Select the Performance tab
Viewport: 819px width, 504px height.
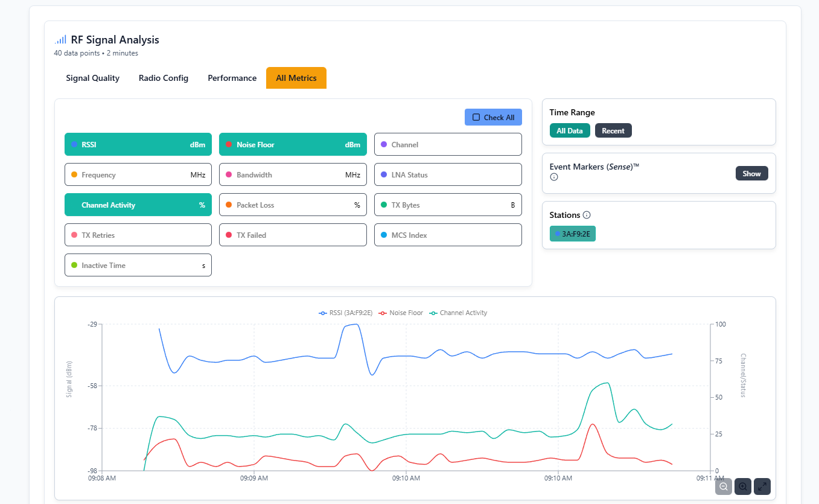pyautogui.click(x=232, y=78)
